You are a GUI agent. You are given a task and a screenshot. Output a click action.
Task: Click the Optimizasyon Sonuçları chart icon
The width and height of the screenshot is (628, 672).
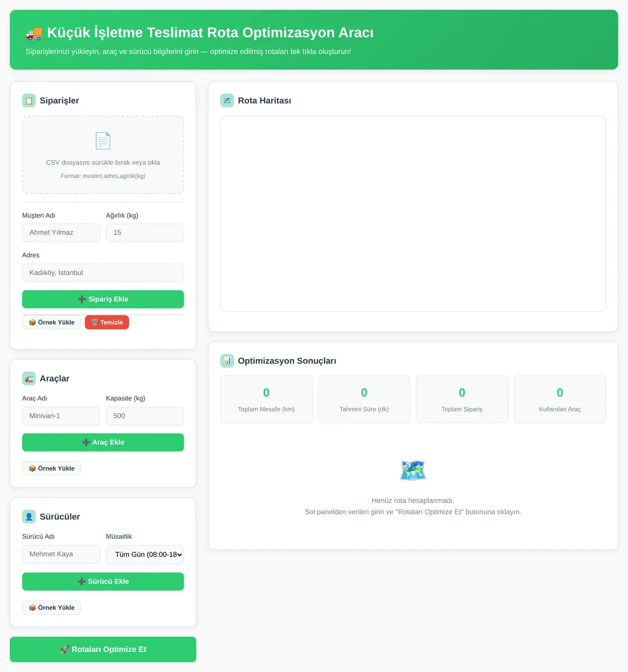(x=227, y=361)
